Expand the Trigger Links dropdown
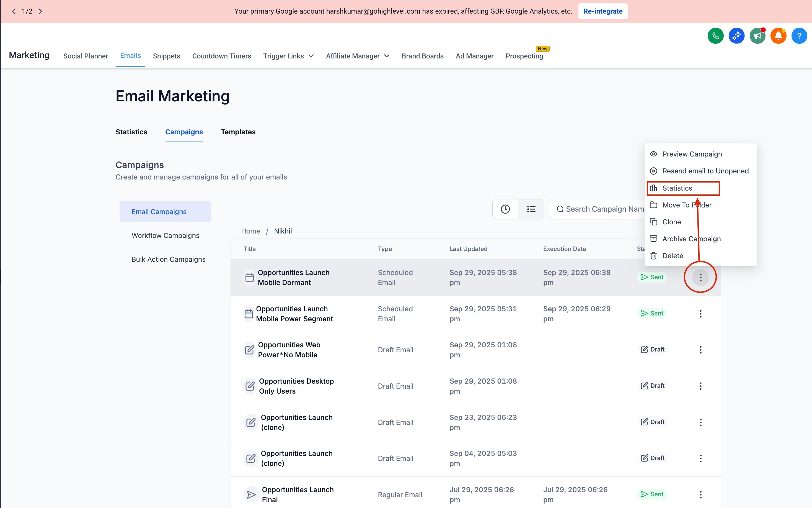 pyautogui.click(x=288, y=56)
